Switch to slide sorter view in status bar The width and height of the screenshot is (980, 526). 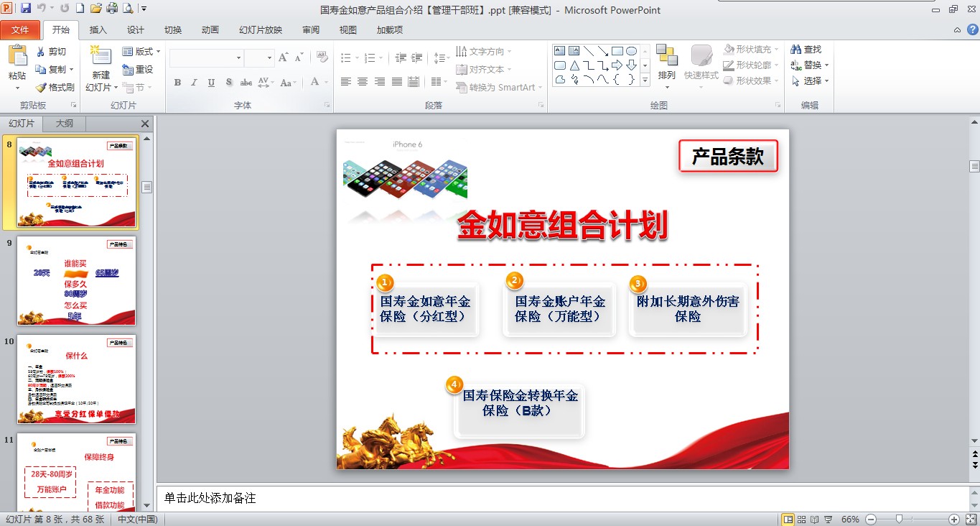pyautogui.click(x=802, y=519)
